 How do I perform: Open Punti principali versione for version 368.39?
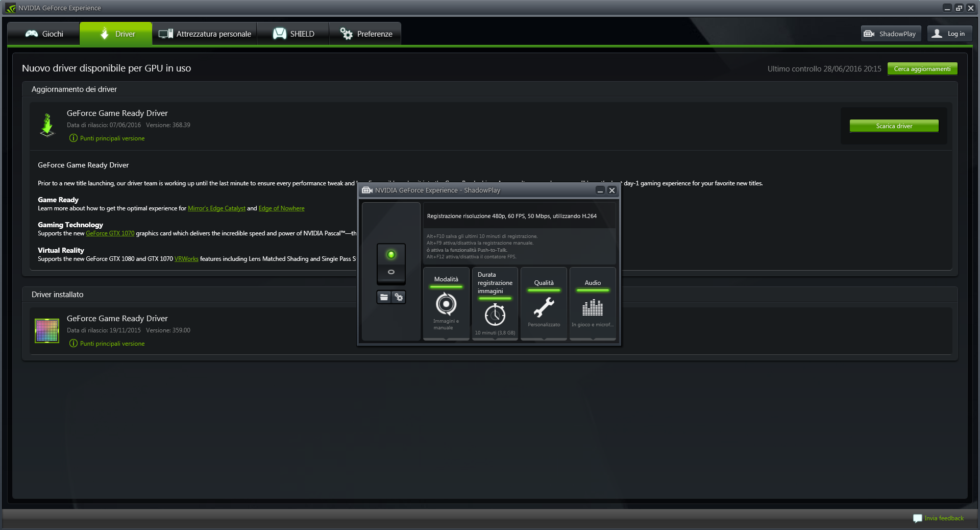coord(112,138)
